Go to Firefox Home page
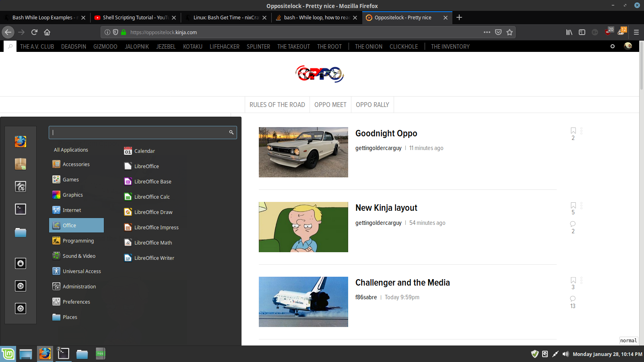Screen dimensions: 644x362 [x=47, y=32]
